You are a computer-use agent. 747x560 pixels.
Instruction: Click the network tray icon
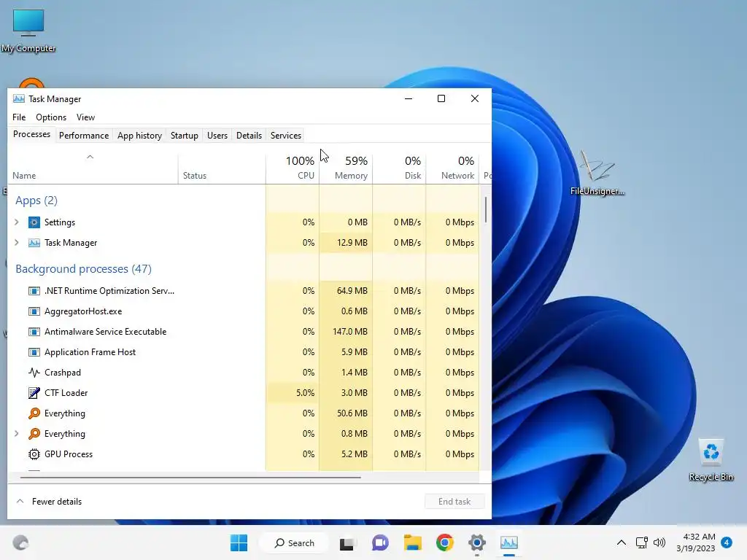642,542
